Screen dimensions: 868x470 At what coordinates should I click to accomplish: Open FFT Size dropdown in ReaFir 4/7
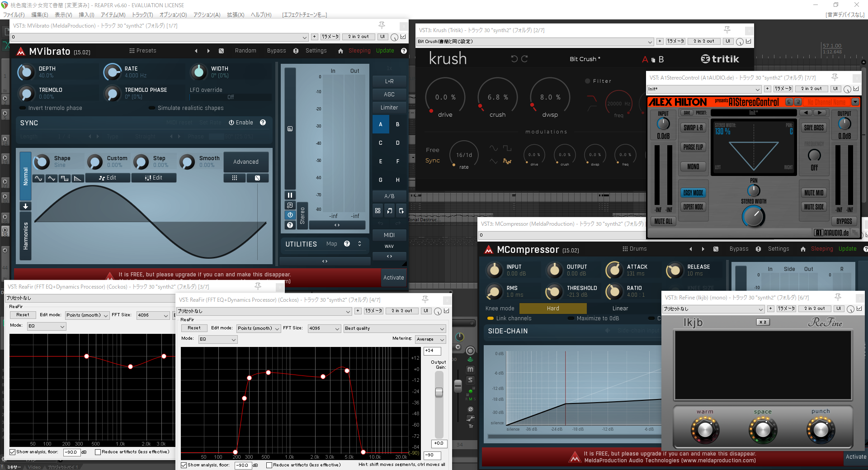[324, 328]
